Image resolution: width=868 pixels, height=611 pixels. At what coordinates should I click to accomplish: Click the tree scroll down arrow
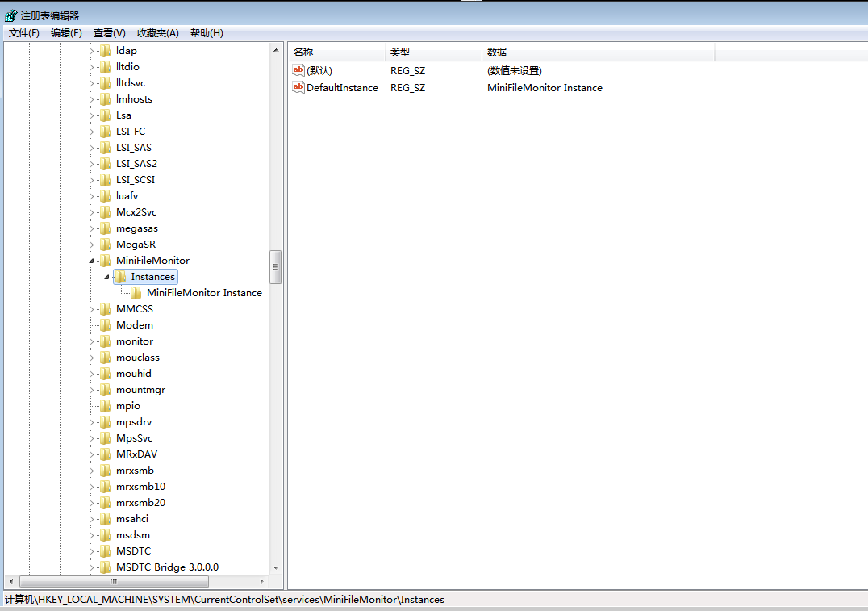tap(276, 567)
